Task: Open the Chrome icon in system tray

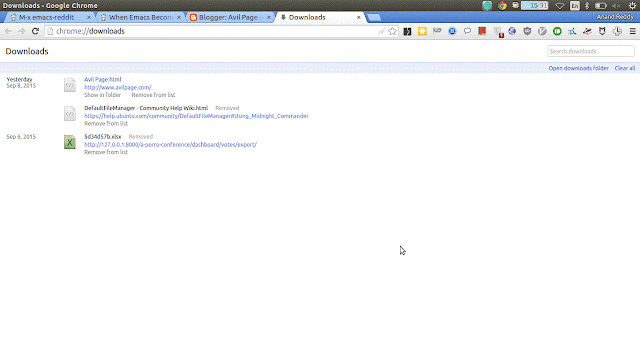Action: [x=502, y=6]
